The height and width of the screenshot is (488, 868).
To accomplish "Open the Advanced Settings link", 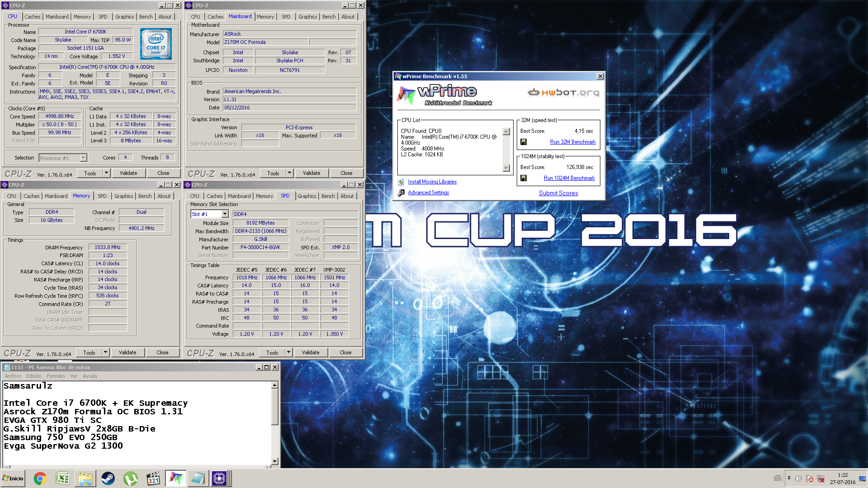I will [x=429, y=192].
